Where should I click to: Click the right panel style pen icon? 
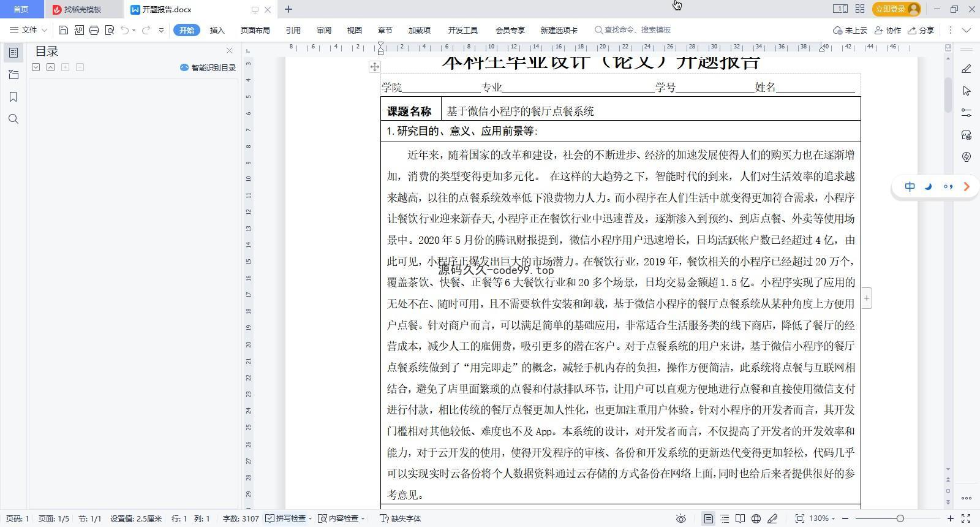967,69
